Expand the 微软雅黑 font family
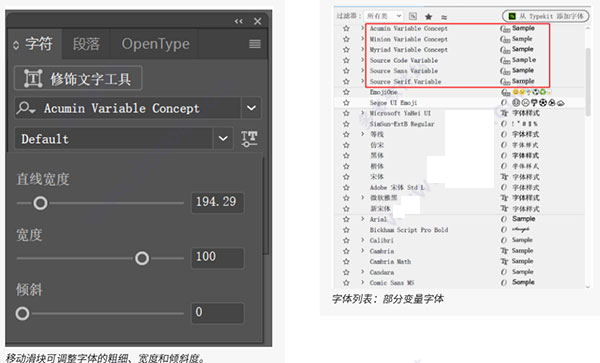600x363 pixels. [x=362, y=197]
